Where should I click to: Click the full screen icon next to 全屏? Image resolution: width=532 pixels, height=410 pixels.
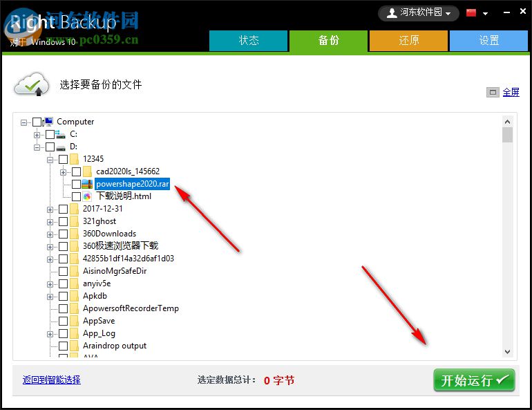[x=493, y=93]
